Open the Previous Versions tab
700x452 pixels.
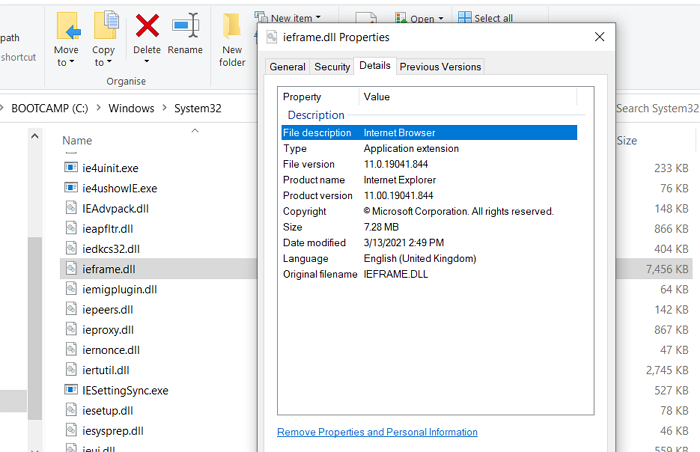440,67
